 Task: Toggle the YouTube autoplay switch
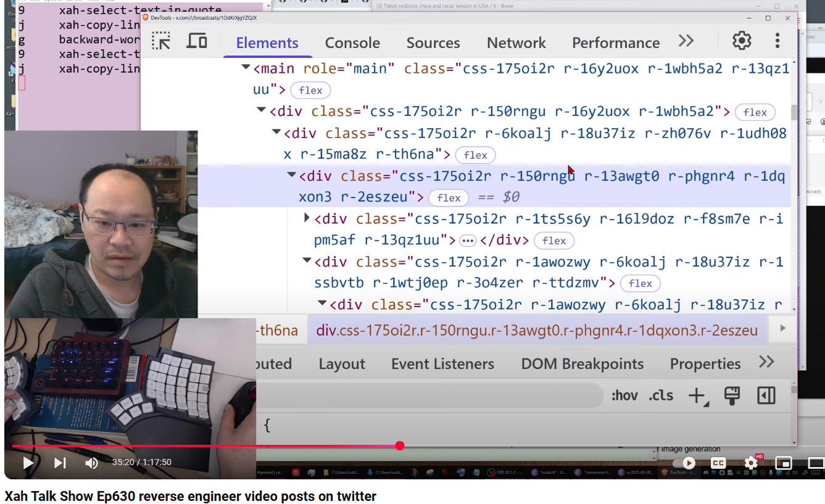[x=684, y=463]
